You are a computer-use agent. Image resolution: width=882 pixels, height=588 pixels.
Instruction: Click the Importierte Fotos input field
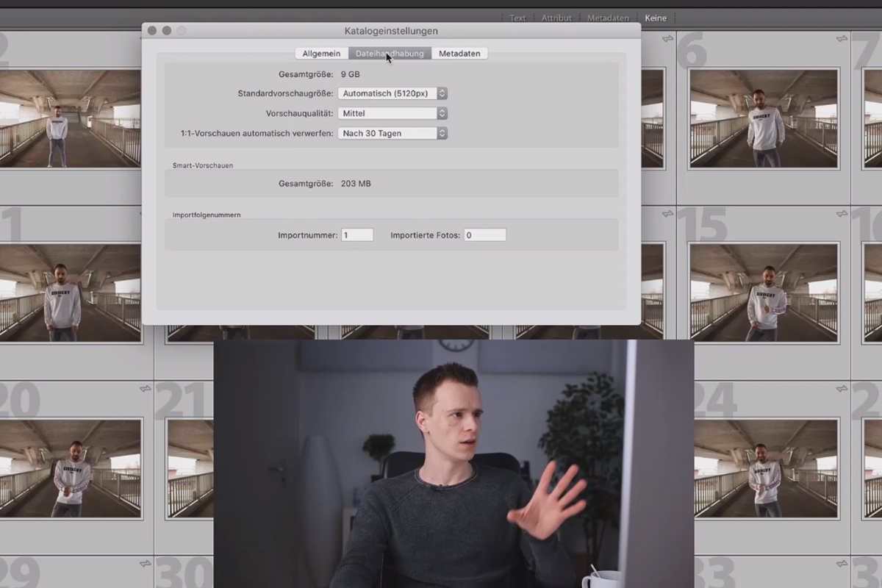pos(485,235)
